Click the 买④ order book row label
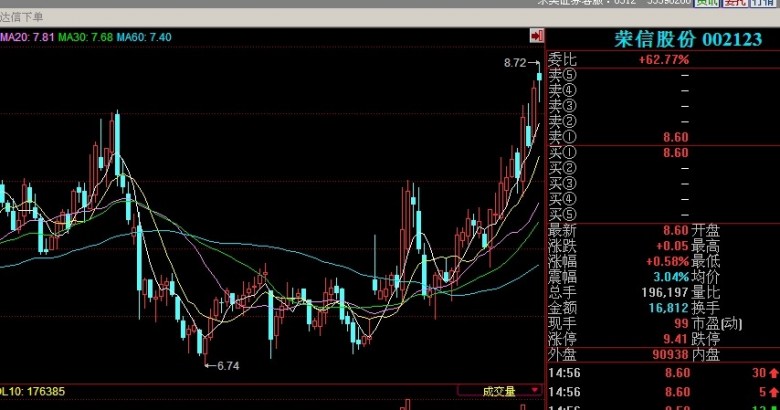Viewport: 780px width, 410px height. click(x=562, y=200)
